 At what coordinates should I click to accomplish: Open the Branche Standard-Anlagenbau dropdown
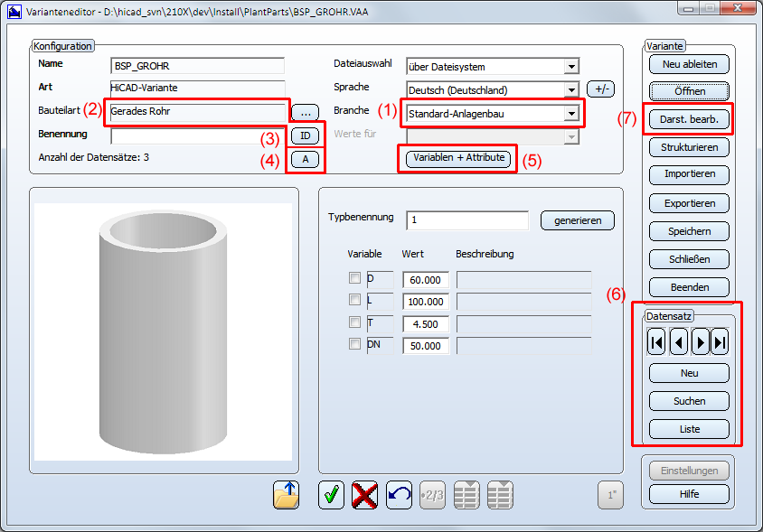pyautogui.click(x=570, y=114)
